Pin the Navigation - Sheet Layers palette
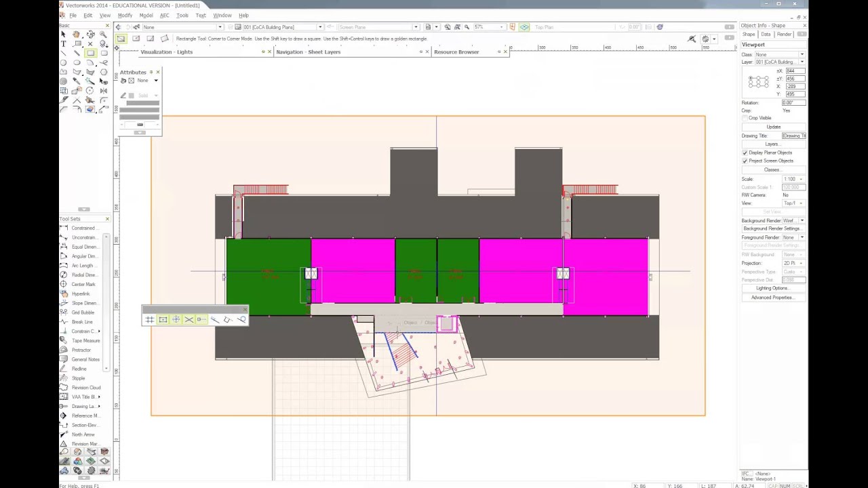Image resolution: width=868 pixels, height=488 pixels. (420, 52)
